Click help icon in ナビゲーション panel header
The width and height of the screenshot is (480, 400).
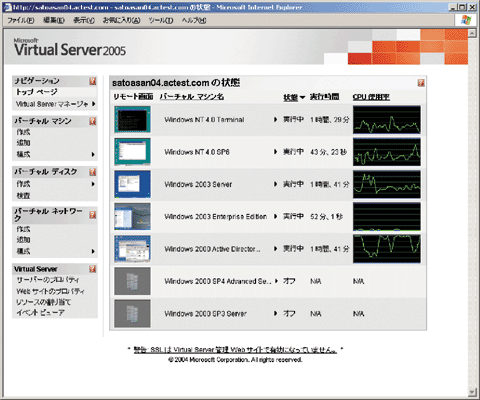pyautogui.click(x=93, y=81)
